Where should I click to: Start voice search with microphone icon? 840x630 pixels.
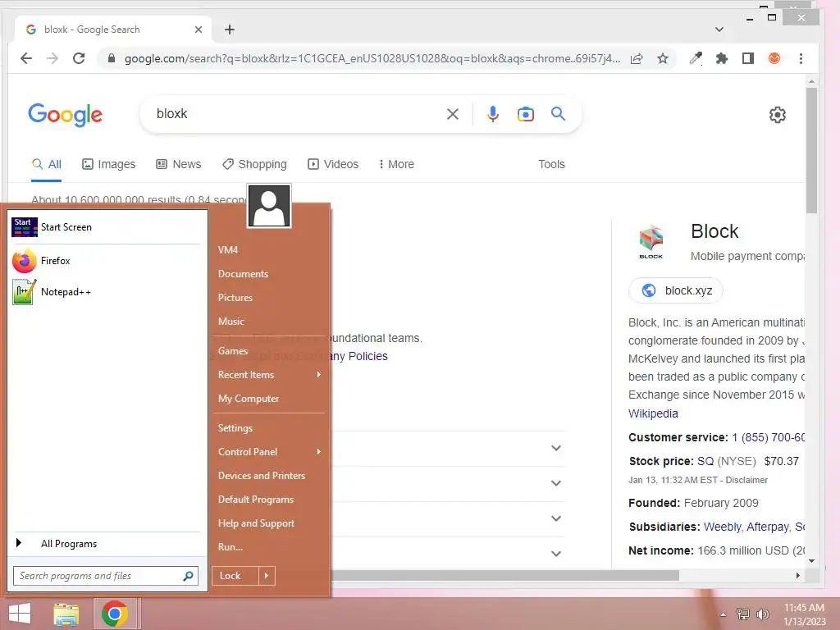pos(493,113)
